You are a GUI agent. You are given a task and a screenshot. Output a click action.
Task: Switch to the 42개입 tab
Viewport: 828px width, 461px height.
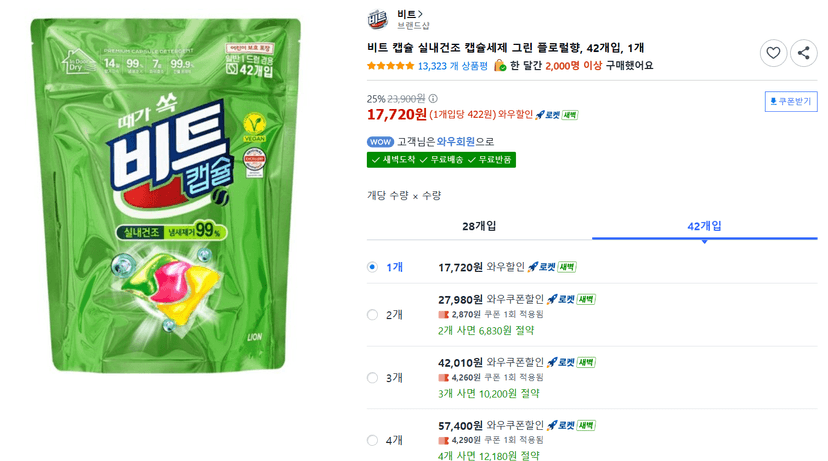point(704,226)
